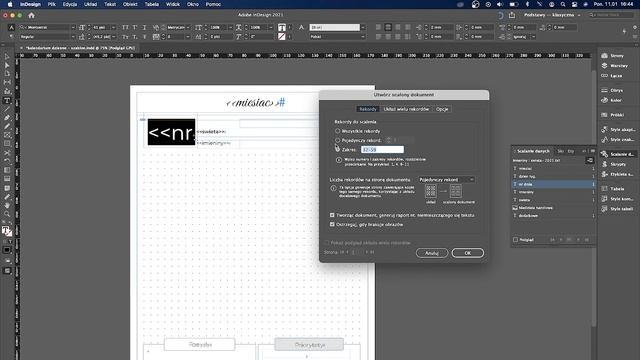Select the Pojedynczy rekord radio button
640x360 pixels.
coord(338,140)
